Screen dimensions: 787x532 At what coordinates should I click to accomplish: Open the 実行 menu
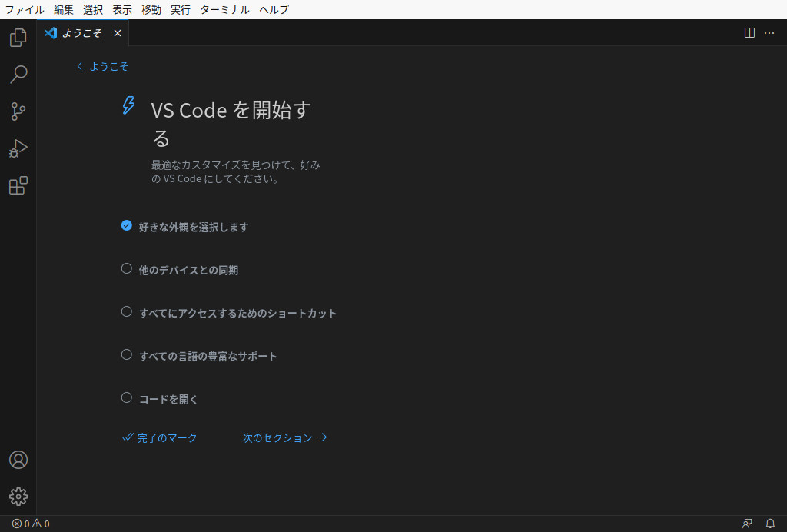tap(180, 9)
